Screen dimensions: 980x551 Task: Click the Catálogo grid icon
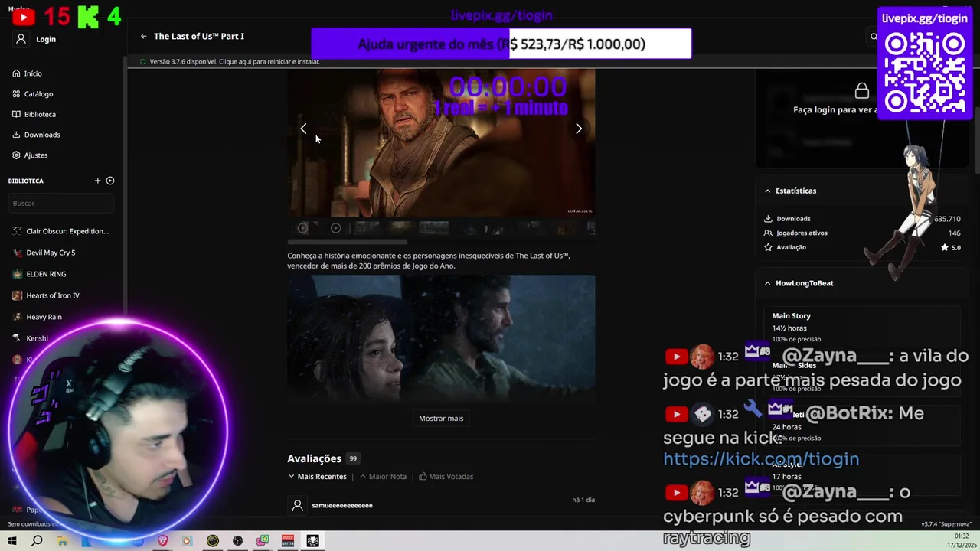pyautogui.click(x=16, y=94)
